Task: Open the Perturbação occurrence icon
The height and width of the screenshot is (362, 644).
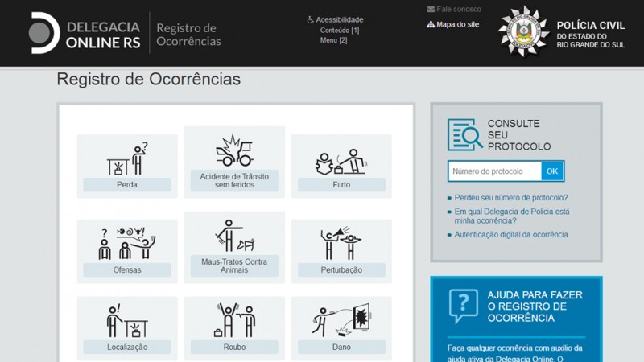Action: (x=341, y=244)
